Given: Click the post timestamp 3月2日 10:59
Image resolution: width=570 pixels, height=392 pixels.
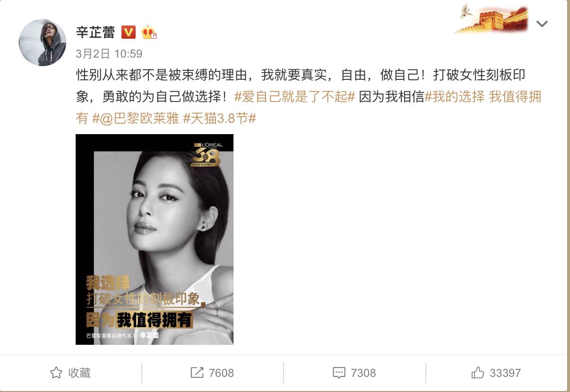Looking at the screenshot, I should (109, 54).
